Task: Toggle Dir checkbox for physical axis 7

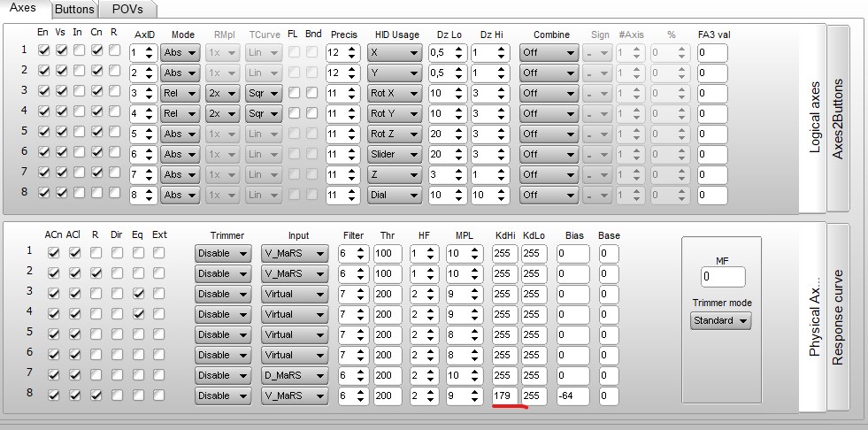Action: pyautogui.click(x=117, y=374)
